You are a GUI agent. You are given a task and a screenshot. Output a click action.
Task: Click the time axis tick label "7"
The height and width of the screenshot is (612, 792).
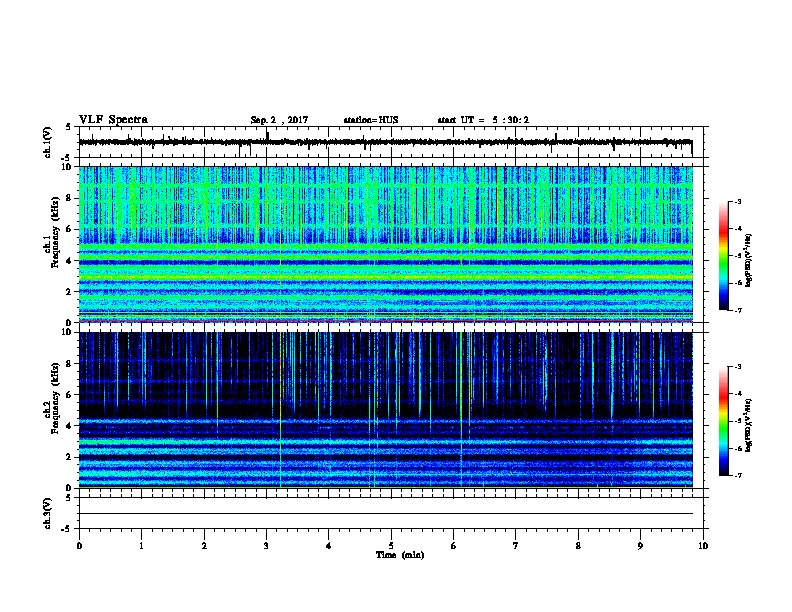pos(516,546)
